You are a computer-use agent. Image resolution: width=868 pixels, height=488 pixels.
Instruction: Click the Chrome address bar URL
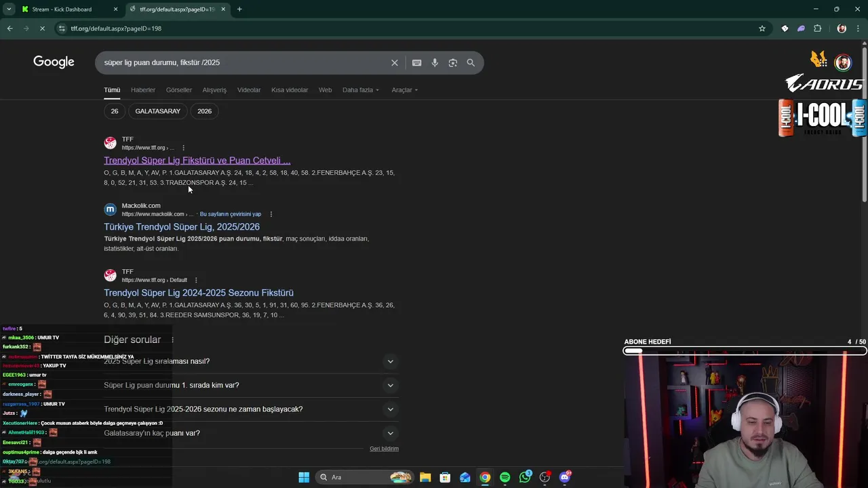[x=116, y=28]
